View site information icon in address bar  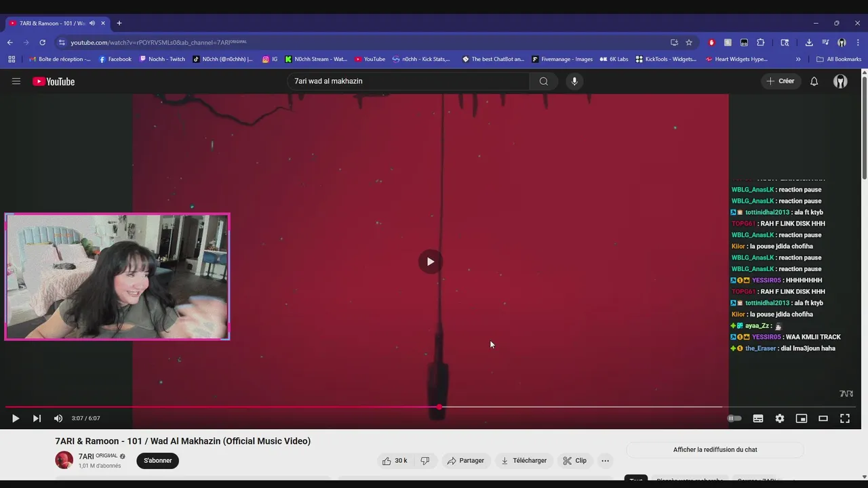point(62,42)
